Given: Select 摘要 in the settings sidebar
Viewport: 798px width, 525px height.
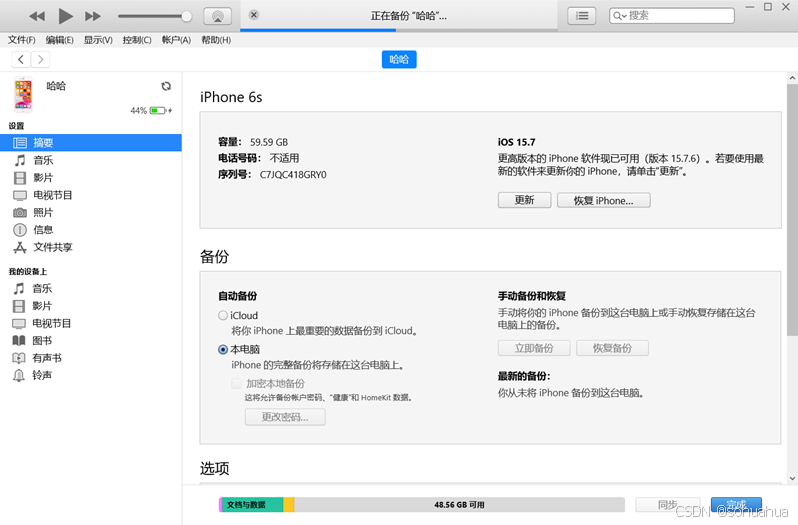Looking at the screenshot, I should (91, 143).
